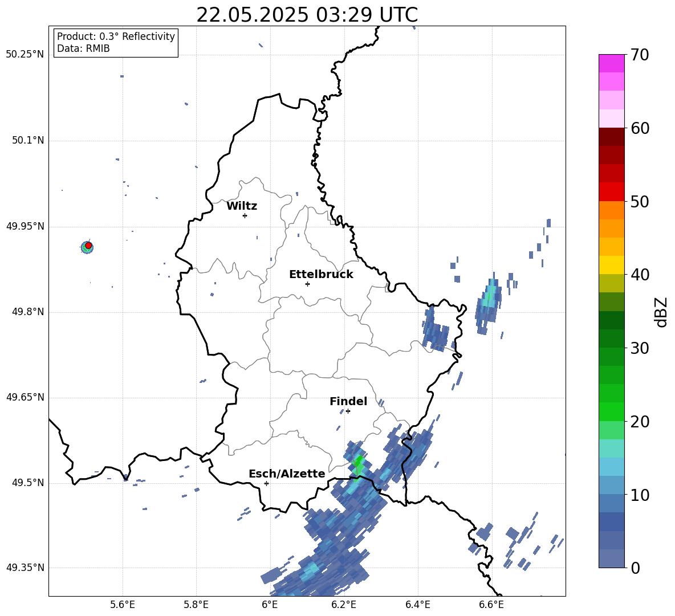Click the 6.4°E longitude label
Image resolution: width=675 pixels, height=616 pixels.
tap(417, 605)
